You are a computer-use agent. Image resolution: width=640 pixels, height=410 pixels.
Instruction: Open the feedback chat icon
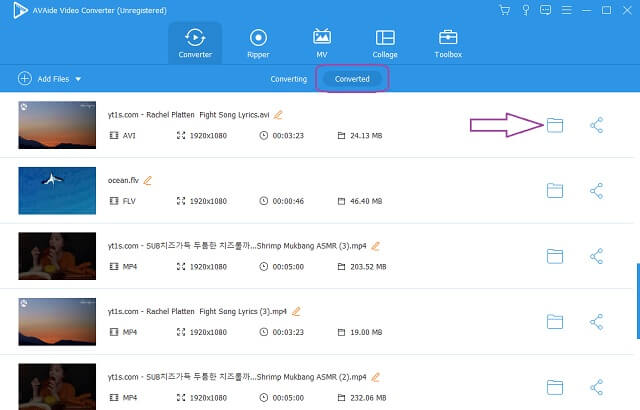tap(546, 10)
